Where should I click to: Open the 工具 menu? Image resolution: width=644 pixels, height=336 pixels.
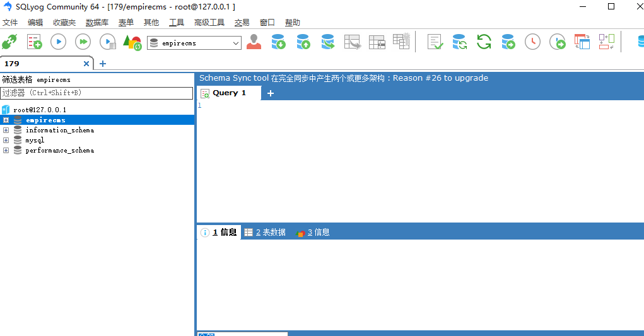(x=177, y=23)
